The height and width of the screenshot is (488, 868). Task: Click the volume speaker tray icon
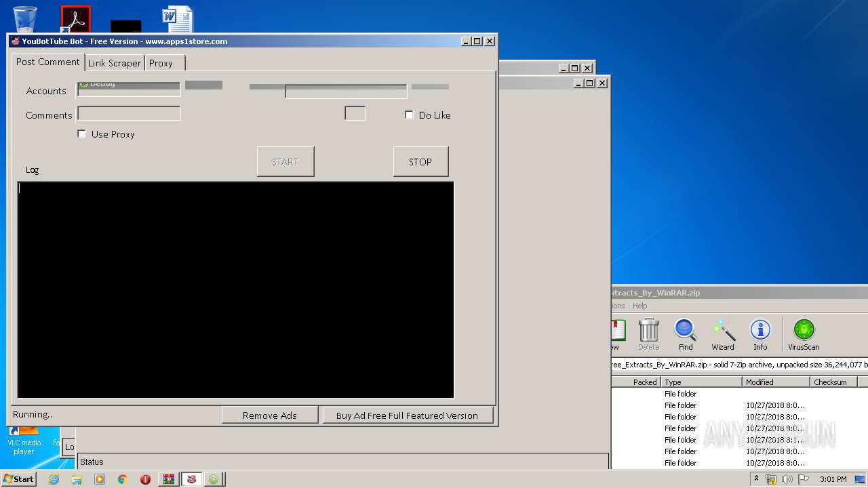point(787,479)
